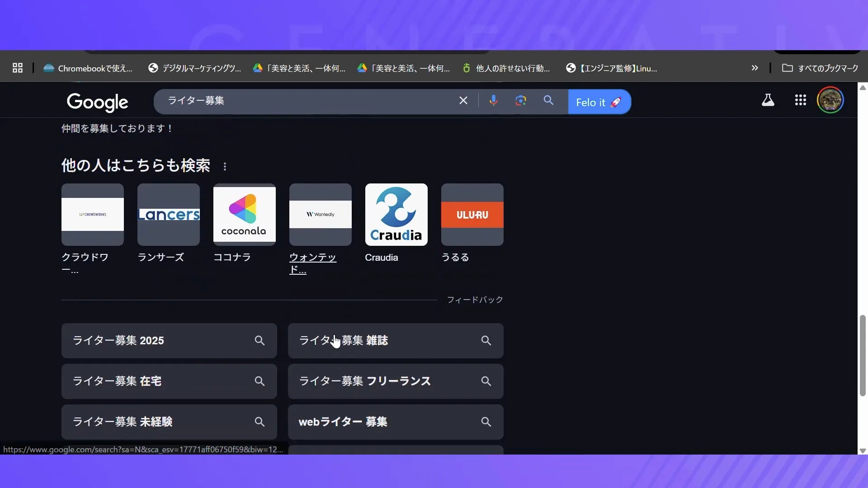868x488 pixels.
Task: Open the Chromebookで使え... bookmark
Action: 88,68
